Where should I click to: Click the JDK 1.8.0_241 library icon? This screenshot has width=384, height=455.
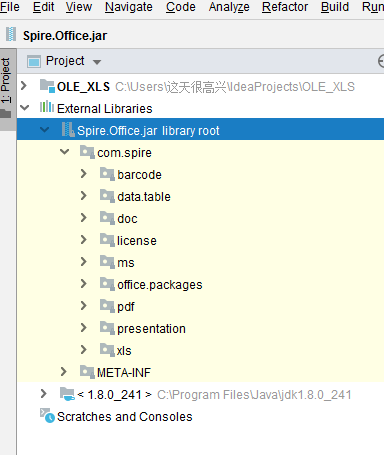coord(67,394)
